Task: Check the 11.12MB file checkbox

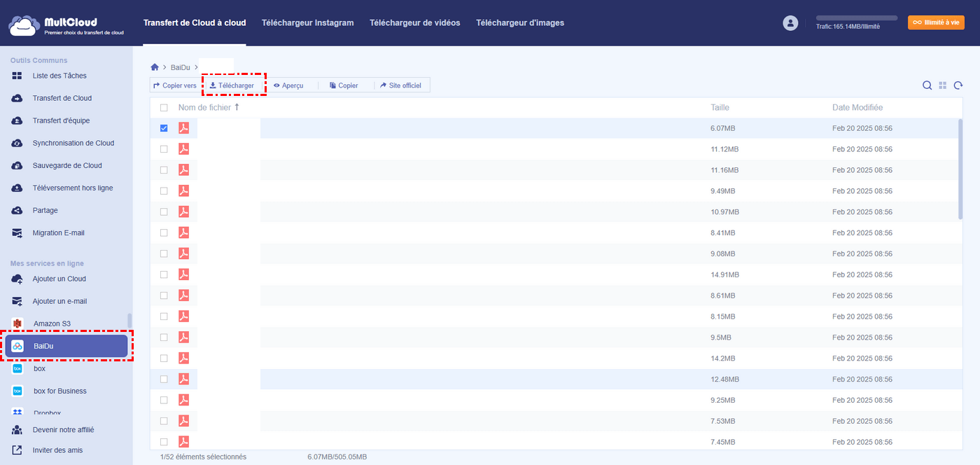Action: [x=164, y=149]
